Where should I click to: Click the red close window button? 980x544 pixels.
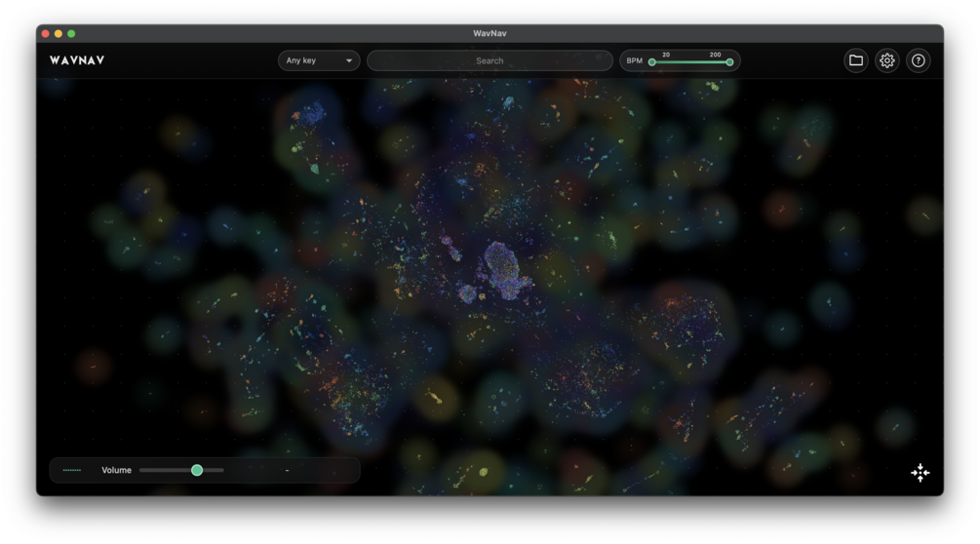[x=46, y=34]
